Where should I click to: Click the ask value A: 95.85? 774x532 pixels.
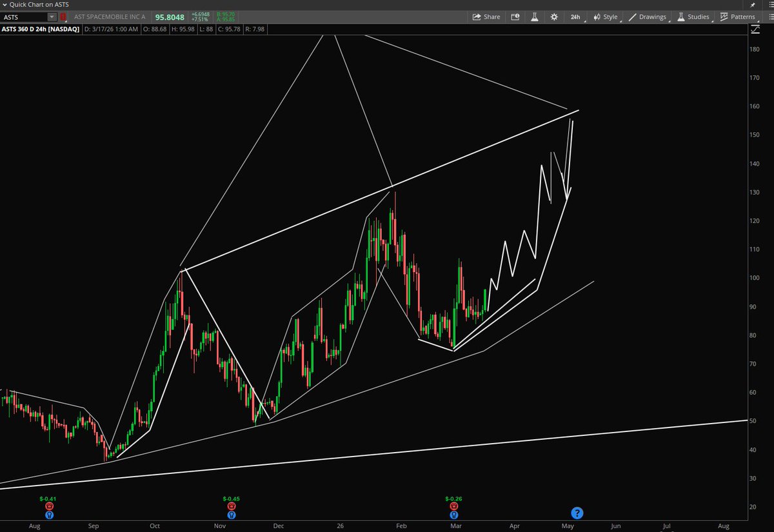[225, 19]
